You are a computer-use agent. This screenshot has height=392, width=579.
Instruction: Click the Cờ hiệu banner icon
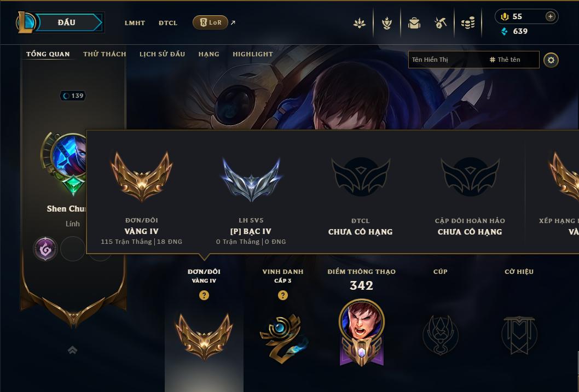click(519, 335)
